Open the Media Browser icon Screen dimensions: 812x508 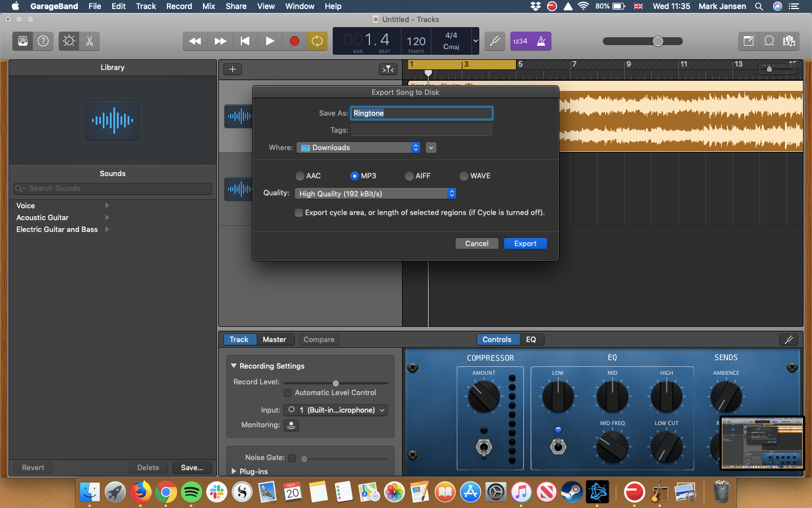click(789, 41)
